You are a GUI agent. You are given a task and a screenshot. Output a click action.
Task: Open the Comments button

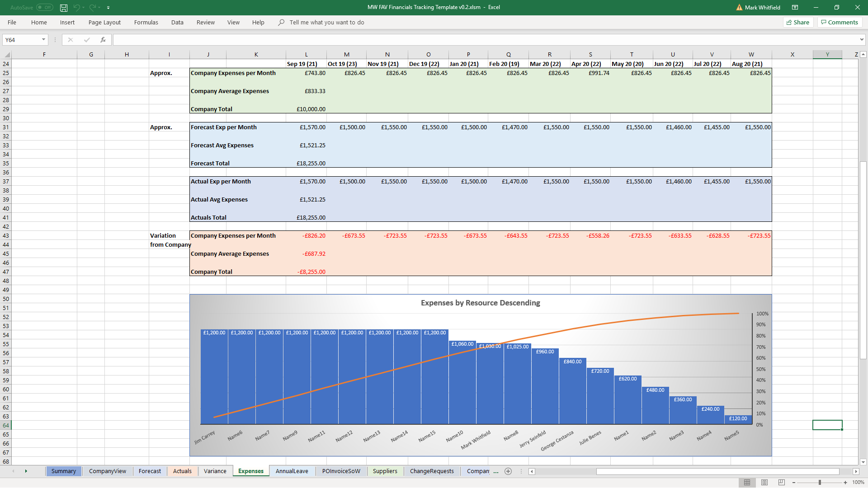pos(840,22)
